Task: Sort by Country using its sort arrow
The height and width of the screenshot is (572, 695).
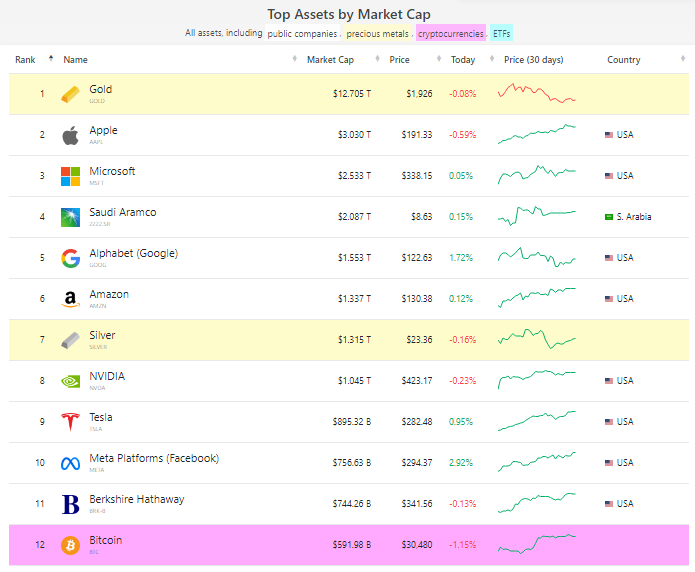Action: tap(683, 59)
